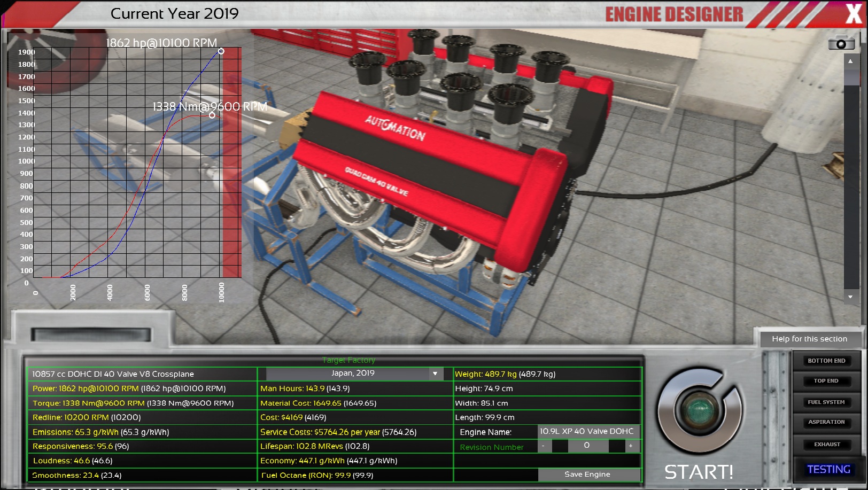868x490 pixels.
Task: Open Help for this section
Action: (x=809, y=339)
